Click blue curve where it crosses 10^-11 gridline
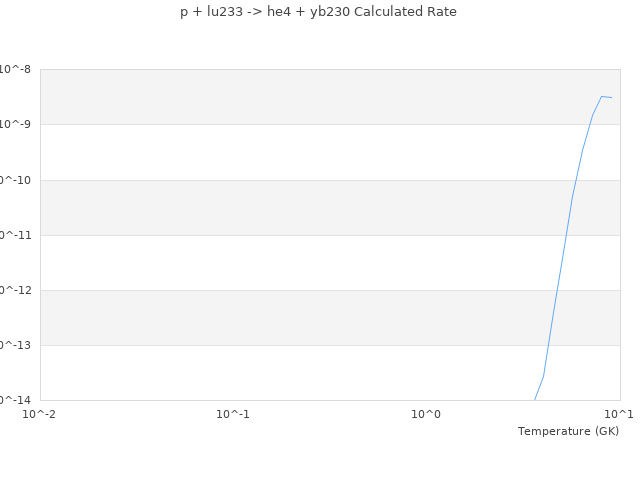The width and height of the screenshot is (640, 480). (x=566, y=235)
